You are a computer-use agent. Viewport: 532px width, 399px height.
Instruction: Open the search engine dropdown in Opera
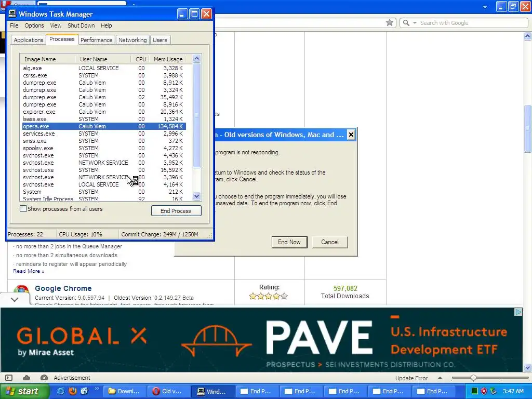pos(415,23)
